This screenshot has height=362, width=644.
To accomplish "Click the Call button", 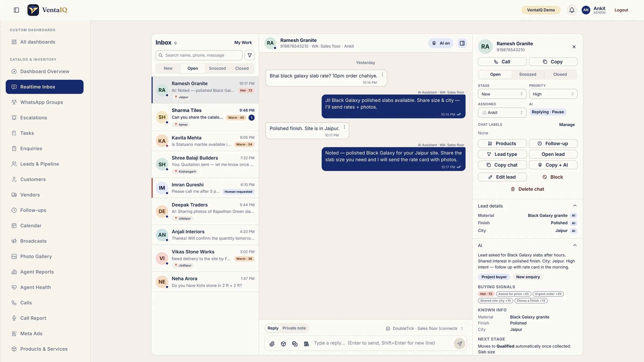I will (502, 62).
